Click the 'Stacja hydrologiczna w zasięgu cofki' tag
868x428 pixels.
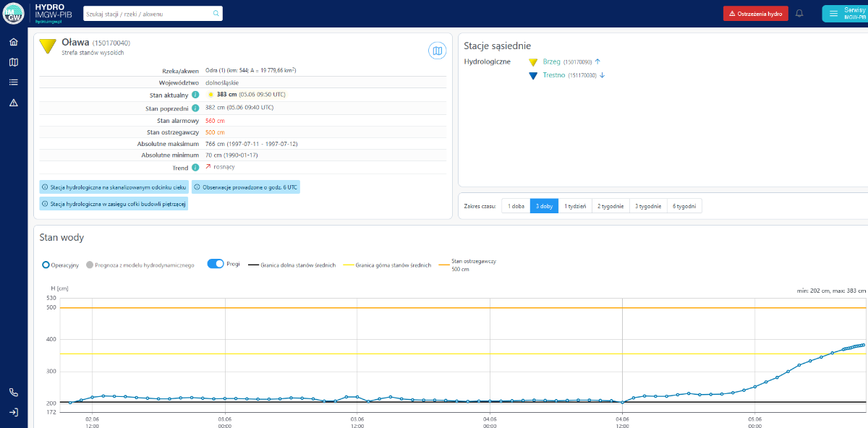114,204
